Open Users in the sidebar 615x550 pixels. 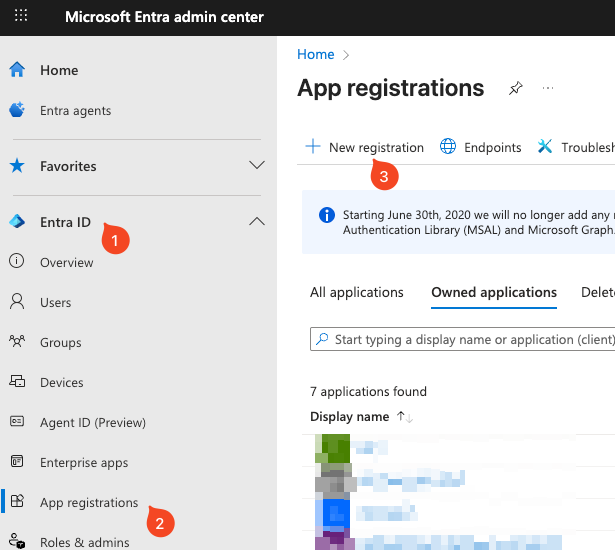pos(56,302)
